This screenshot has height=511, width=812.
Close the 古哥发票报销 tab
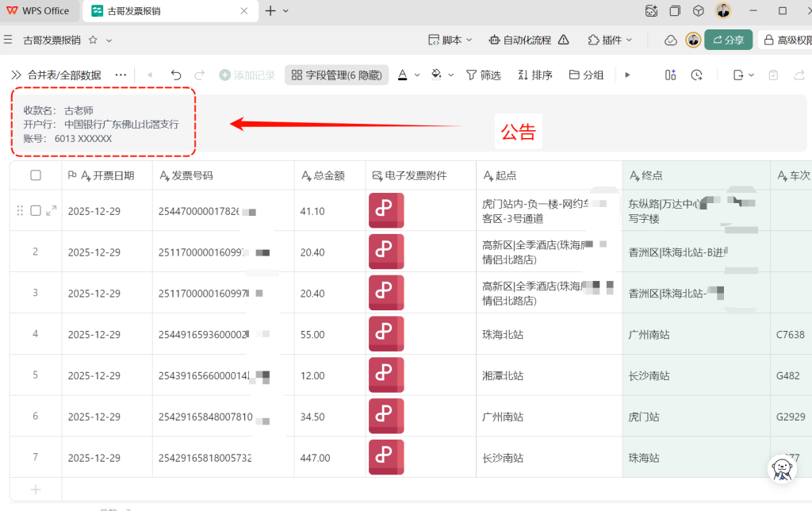pos(244,11)
